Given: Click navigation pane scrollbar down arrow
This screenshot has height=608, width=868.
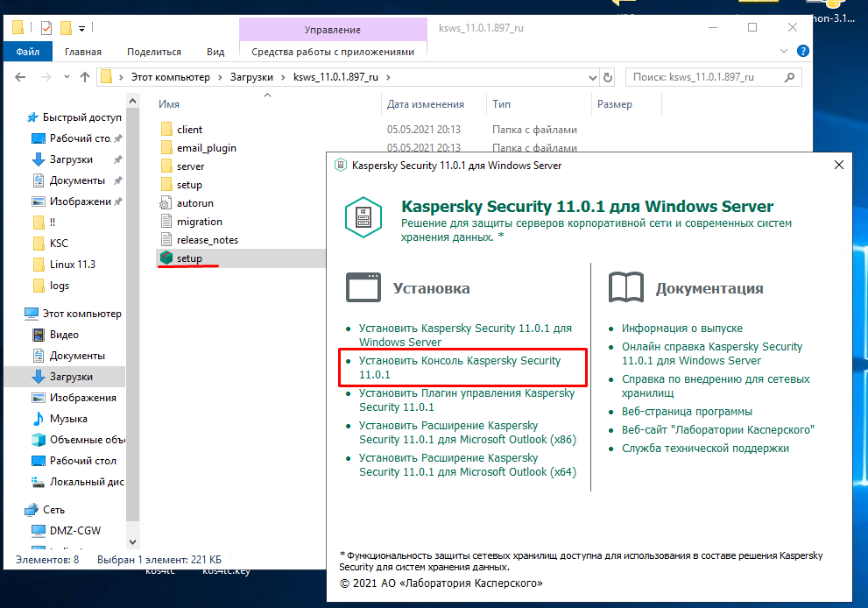Looking at the screenshot, I should 132,542.
